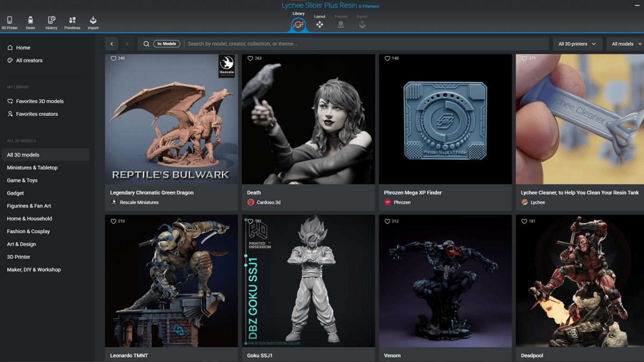The width and height of the screenshot is (644, 362).
Task: Click the Phrozen creator avatar icon
Action: coord(387,202)
